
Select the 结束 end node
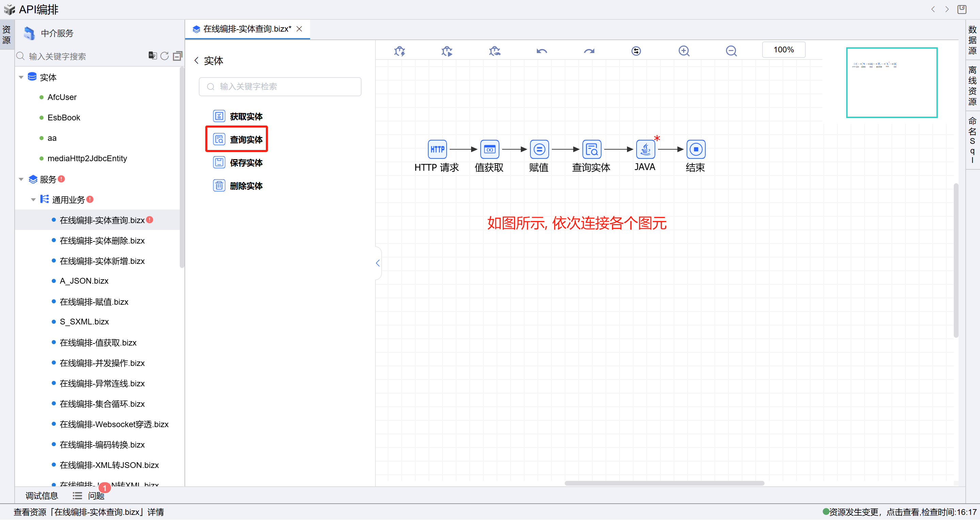click(695, 149)
